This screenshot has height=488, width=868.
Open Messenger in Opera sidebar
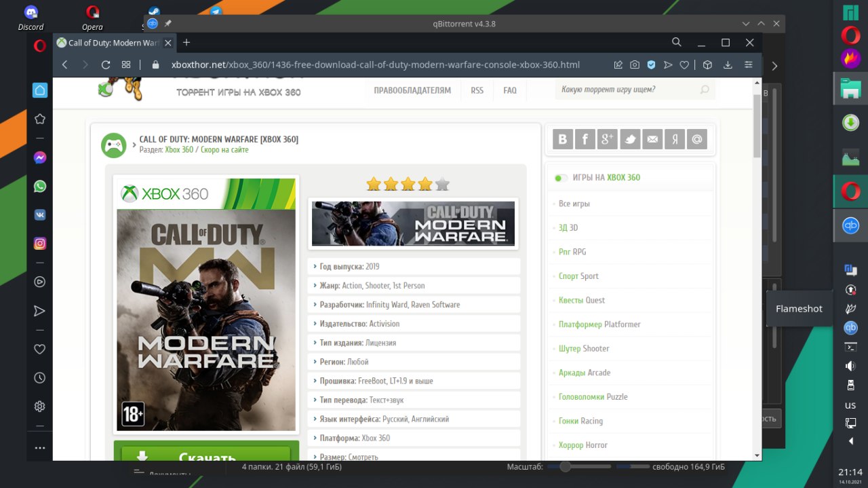pyautogui.click(x=40, y=157)
